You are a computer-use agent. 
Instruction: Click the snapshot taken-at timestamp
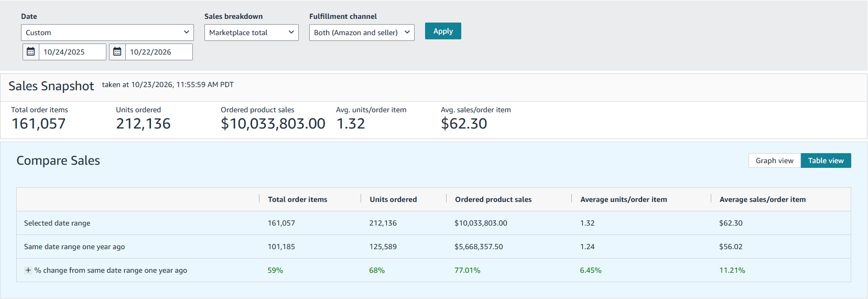click(168, 84)
